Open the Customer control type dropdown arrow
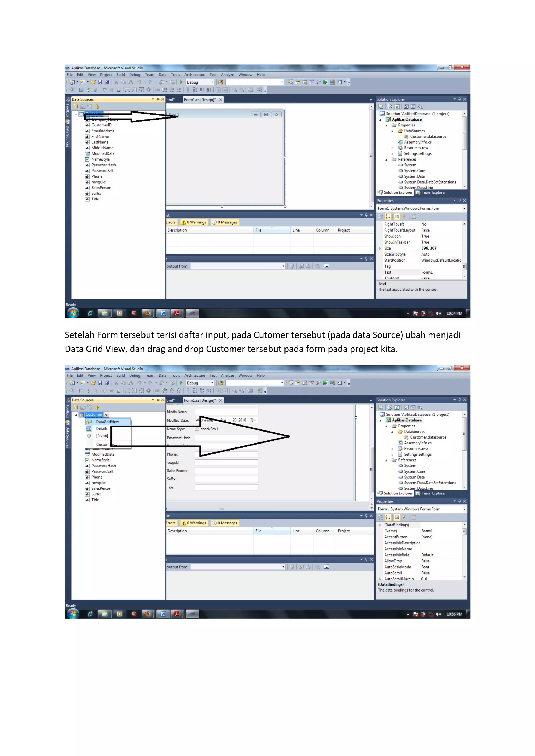 106,415
